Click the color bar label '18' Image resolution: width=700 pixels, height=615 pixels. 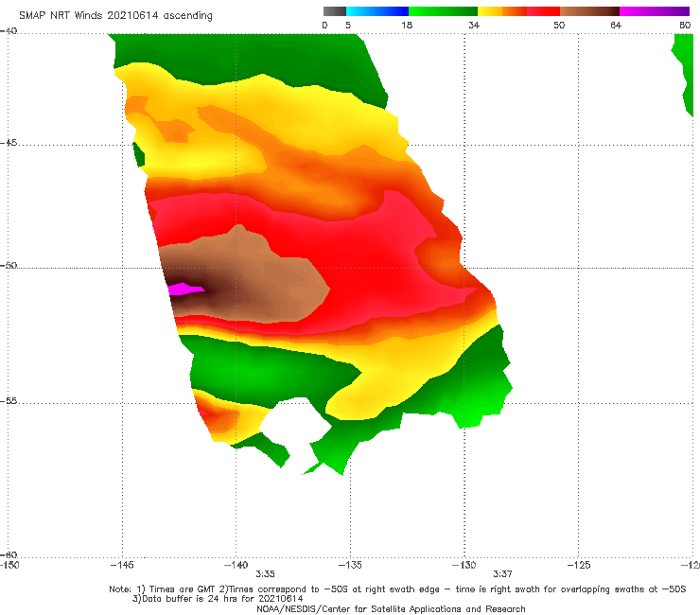click(407, 25)
